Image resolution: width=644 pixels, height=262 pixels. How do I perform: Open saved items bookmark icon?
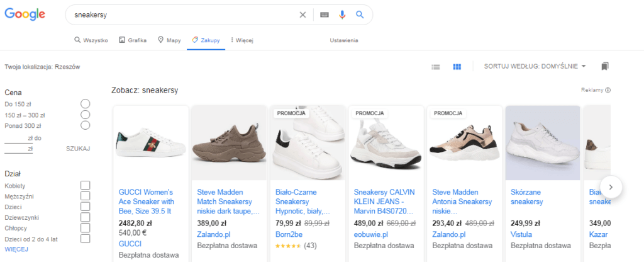click(605, 66)
